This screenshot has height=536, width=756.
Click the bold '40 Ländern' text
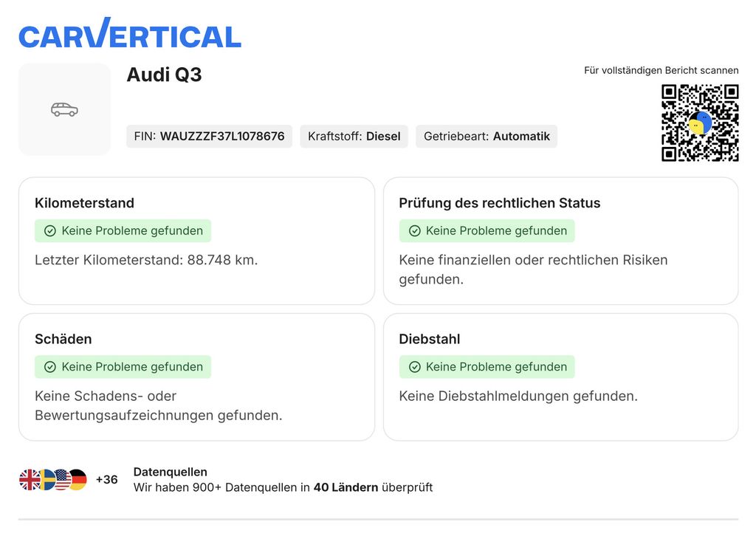(x=346, y=487)
